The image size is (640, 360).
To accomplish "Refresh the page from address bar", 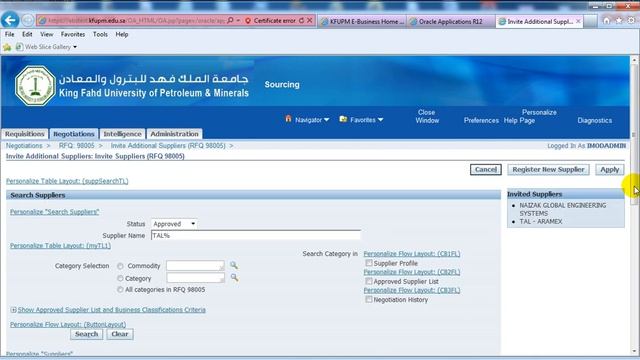I will [301, 20].
